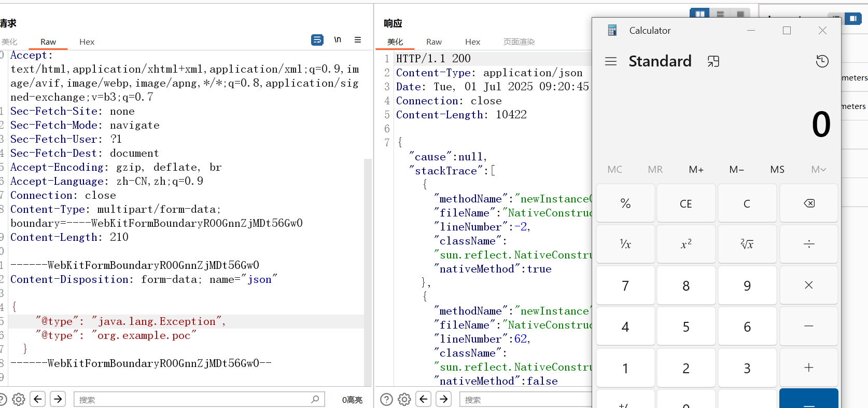The image size is (868, 408).
Task: Toggle inspector panel icon at top right
Action: point(853,19)
